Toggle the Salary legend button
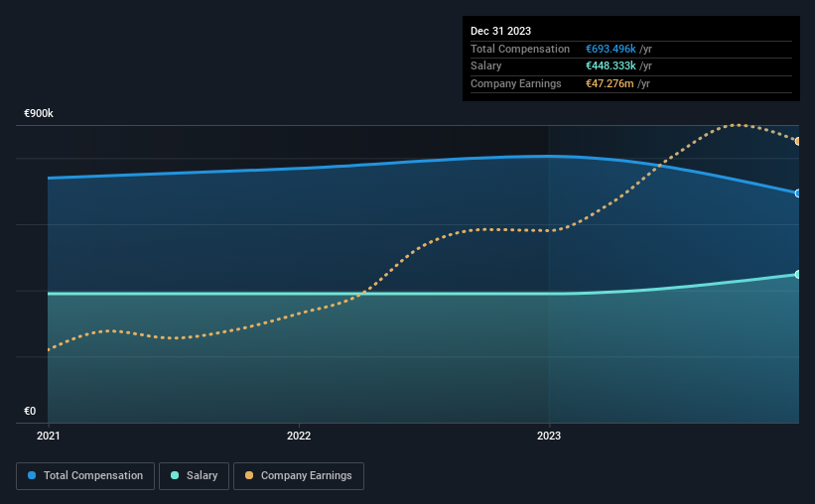 194,476
